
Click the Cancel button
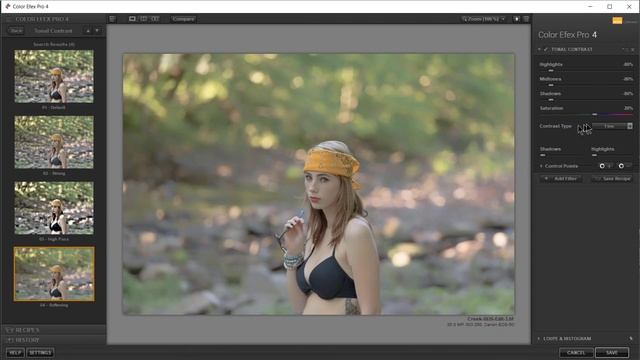click(576, 352)
